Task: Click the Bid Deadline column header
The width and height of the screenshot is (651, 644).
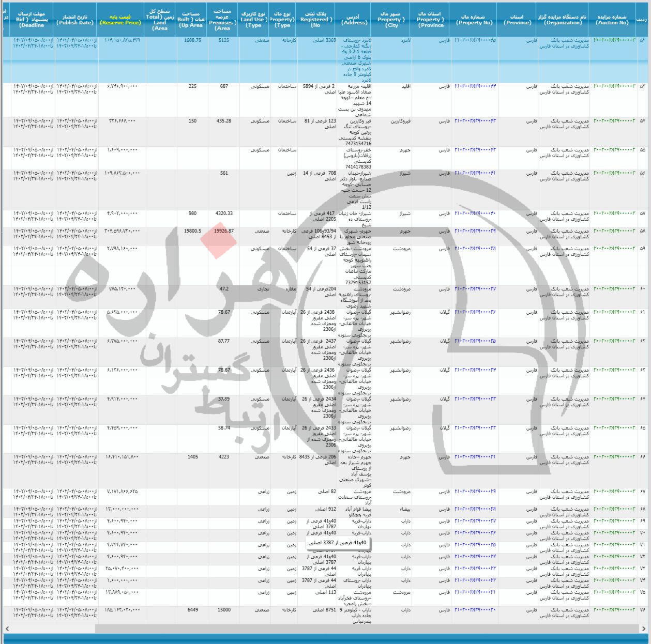Action: (32, 20)
